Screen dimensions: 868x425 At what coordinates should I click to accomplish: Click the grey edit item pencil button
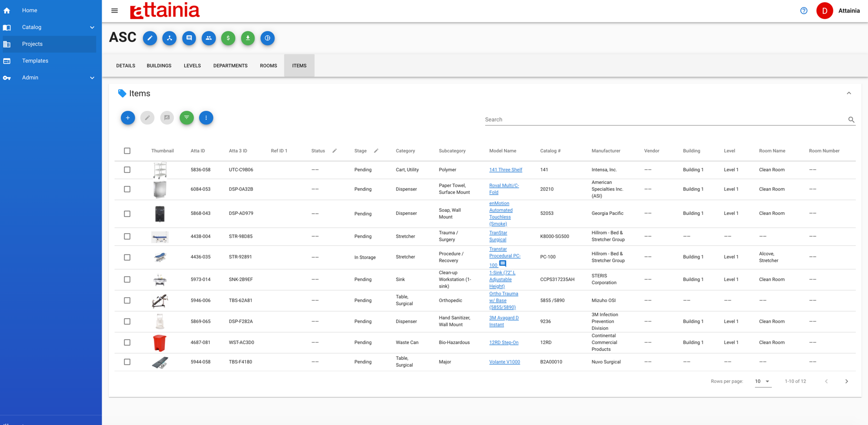[147, 118]
